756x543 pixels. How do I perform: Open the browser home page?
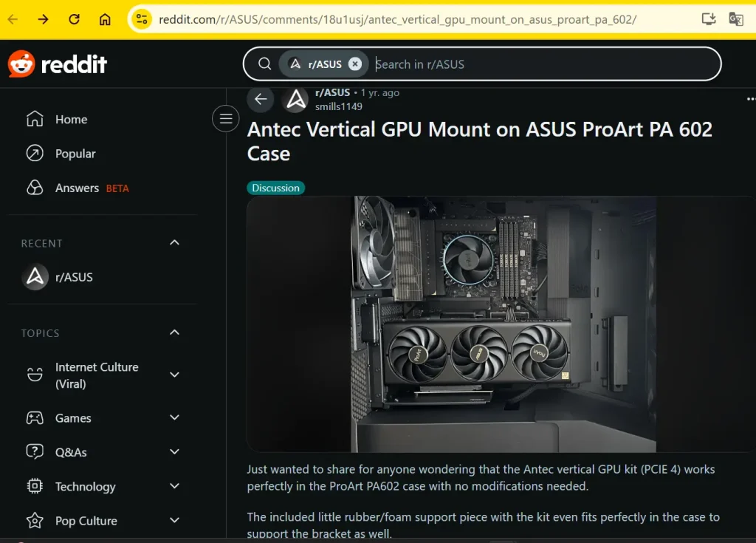(x=105, y=19)
